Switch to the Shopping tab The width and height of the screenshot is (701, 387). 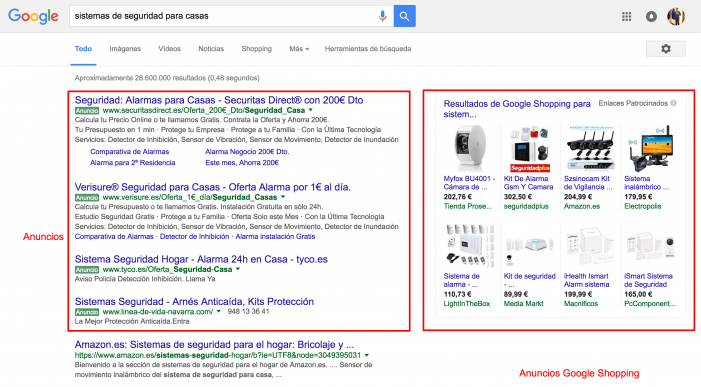pos(257,49)
